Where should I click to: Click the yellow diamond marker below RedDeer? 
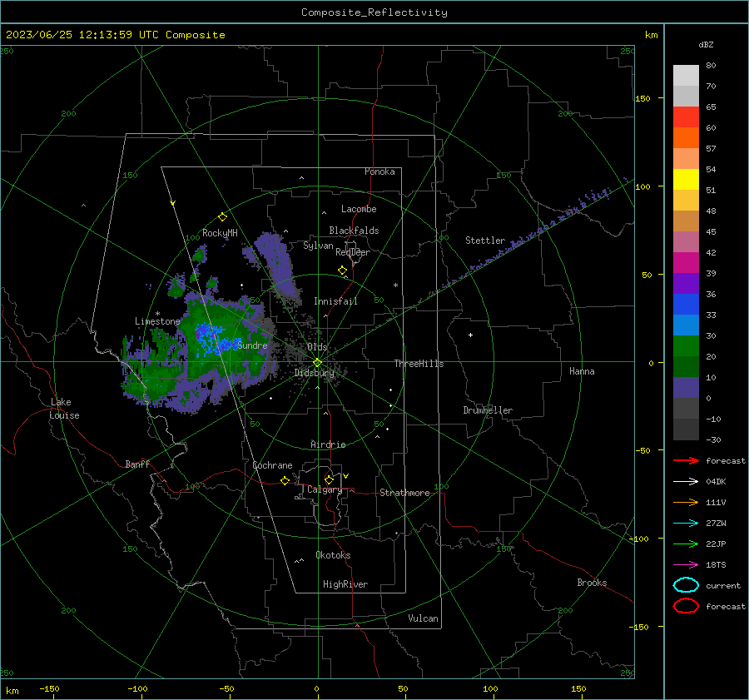[x=342, y=271]
